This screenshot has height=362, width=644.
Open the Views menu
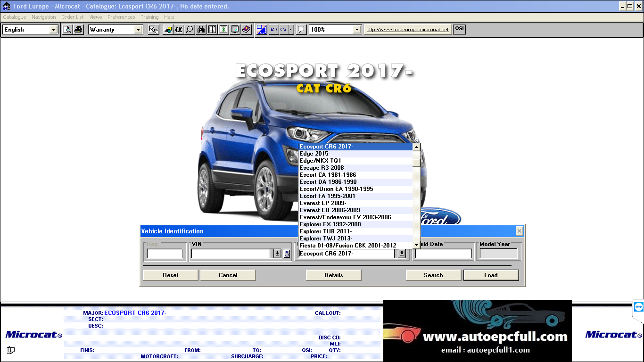(96, 17)
